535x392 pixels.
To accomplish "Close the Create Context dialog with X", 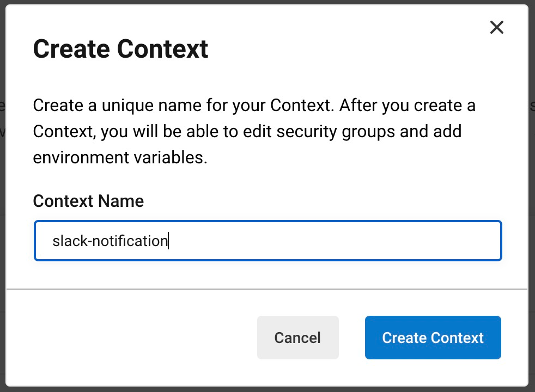I will pos(496,27).
